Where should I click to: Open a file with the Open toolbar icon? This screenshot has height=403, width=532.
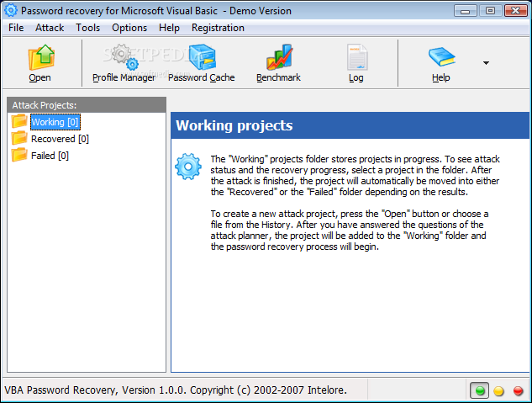click(40, 58)
